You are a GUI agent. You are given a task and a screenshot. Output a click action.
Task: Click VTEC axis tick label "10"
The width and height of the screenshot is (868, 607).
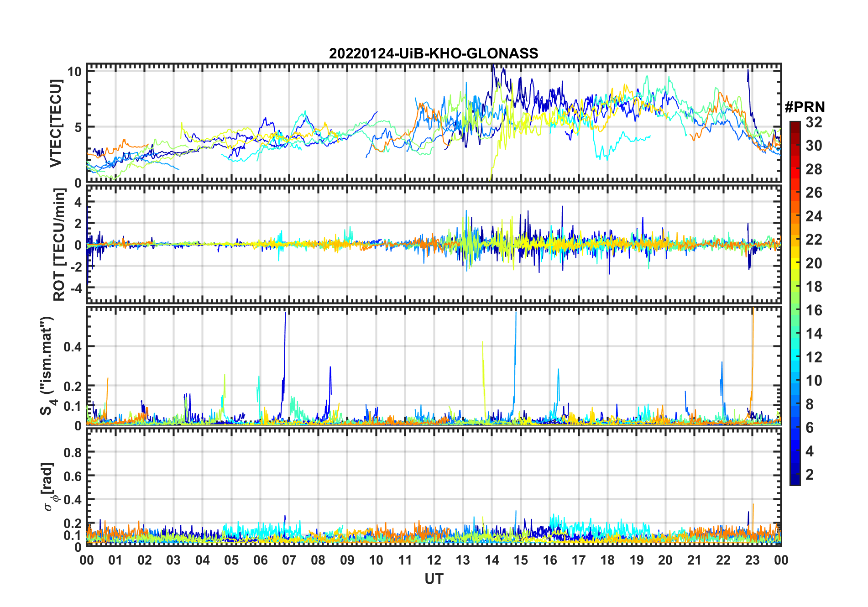point(74,72)
